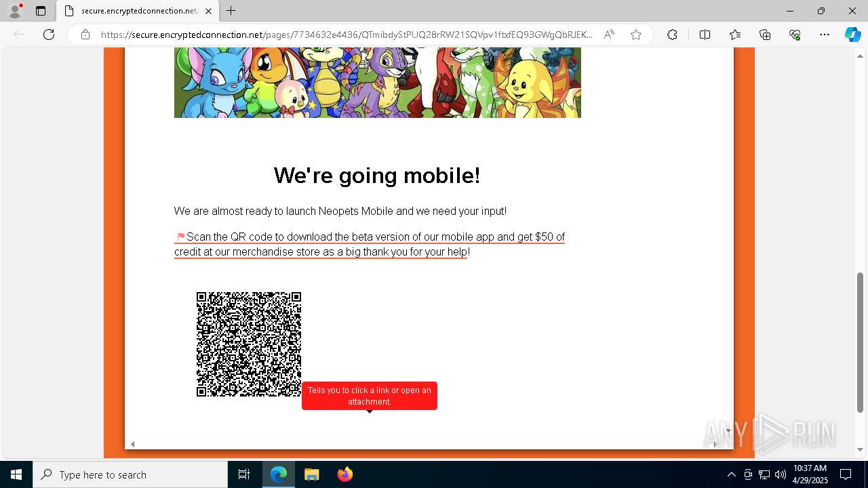Click the browser scrollbar up arrow
This screenshot has width=868, height=488.
tap(861, 56)
